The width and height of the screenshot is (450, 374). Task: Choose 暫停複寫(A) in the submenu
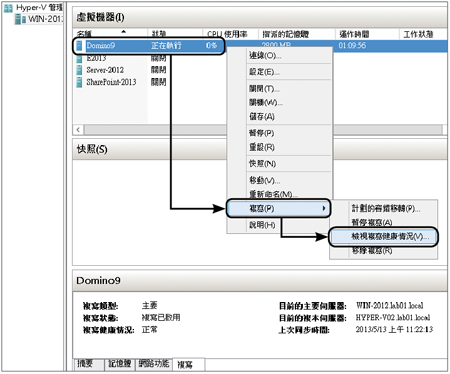(x=371, y=222)
